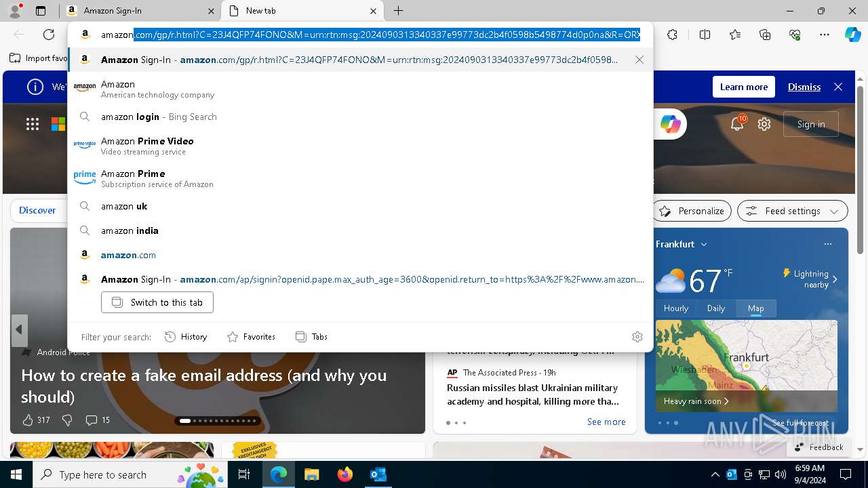Refresh the page with the reload icon

click(x=49, y=35)
